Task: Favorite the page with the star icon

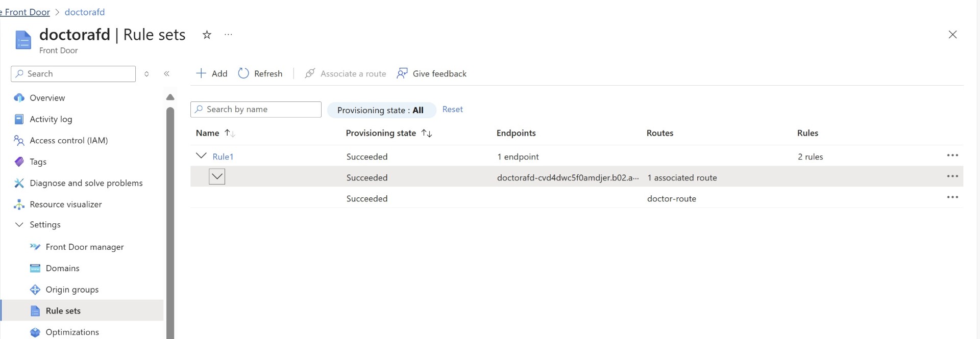Action: point(207,35)
